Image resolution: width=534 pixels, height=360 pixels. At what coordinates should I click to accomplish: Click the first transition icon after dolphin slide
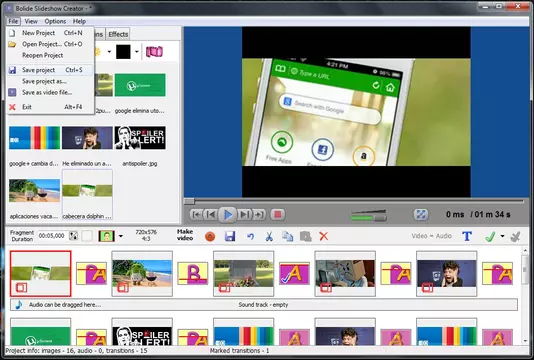[91, 273]
